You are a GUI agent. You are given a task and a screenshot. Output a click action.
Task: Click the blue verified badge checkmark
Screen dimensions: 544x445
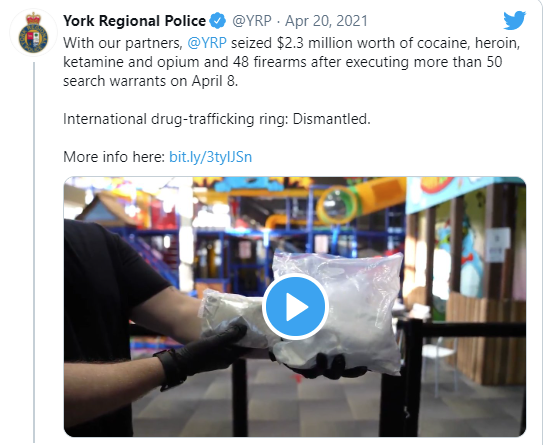[x=217, y=21]
